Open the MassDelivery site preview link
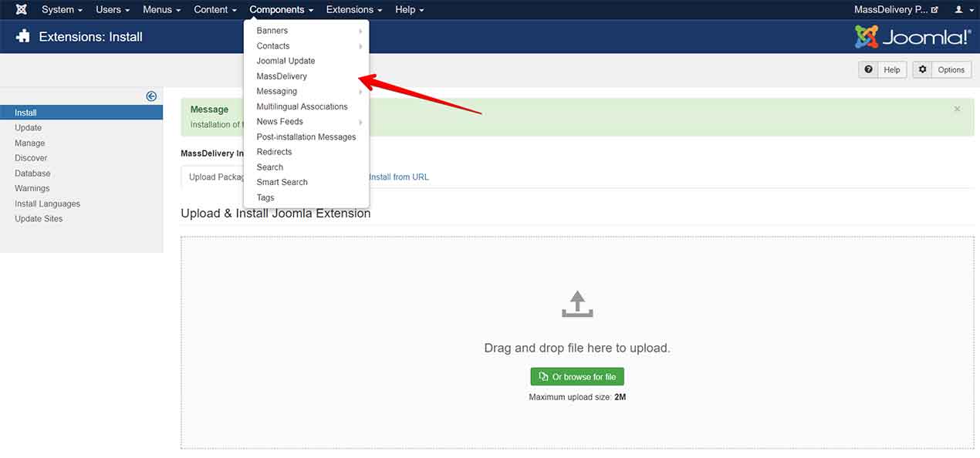 (x=896, y=10)
